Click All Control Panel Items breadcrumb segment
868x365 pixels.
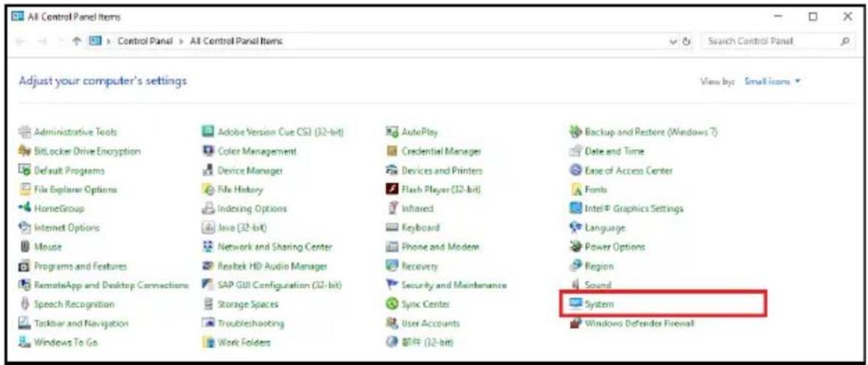[x=236, y=41]
